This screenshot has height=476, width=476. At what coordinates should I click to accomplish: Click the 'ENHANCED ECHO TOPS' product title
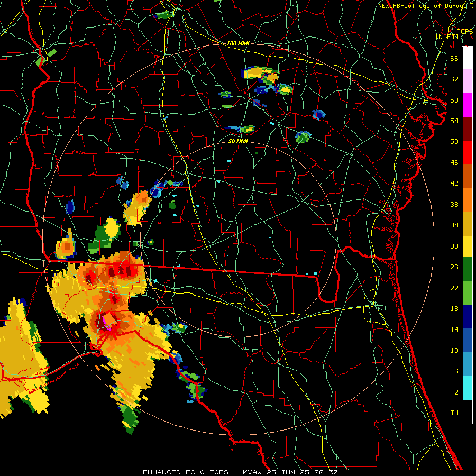[x=186, y=472]
